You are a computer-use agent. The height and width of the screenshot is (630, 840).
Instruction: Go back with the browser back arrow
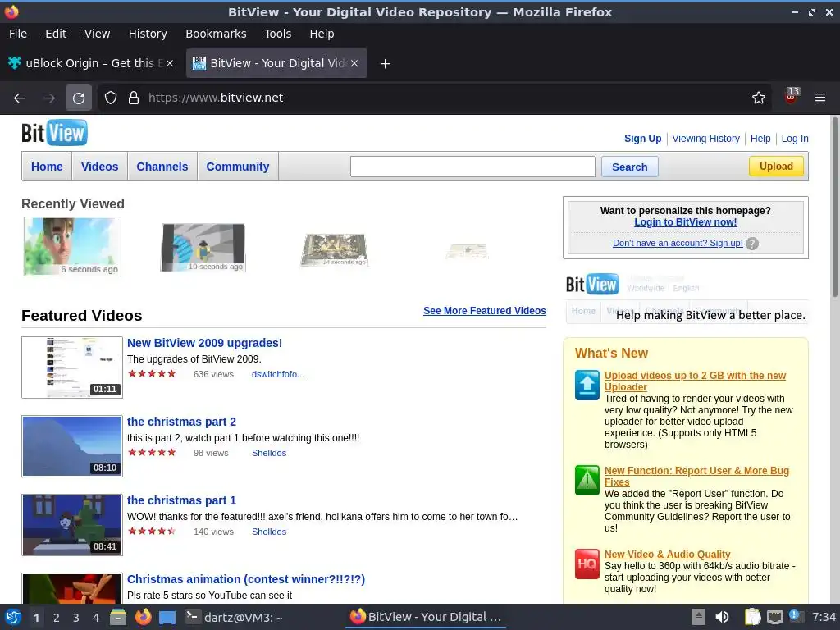(x=20, y=98)
